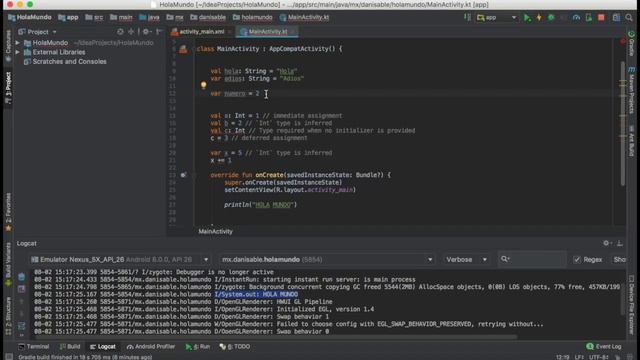The image size is (640, 360).
Task: Open Project panel settings gear
Action: point(146,31)
